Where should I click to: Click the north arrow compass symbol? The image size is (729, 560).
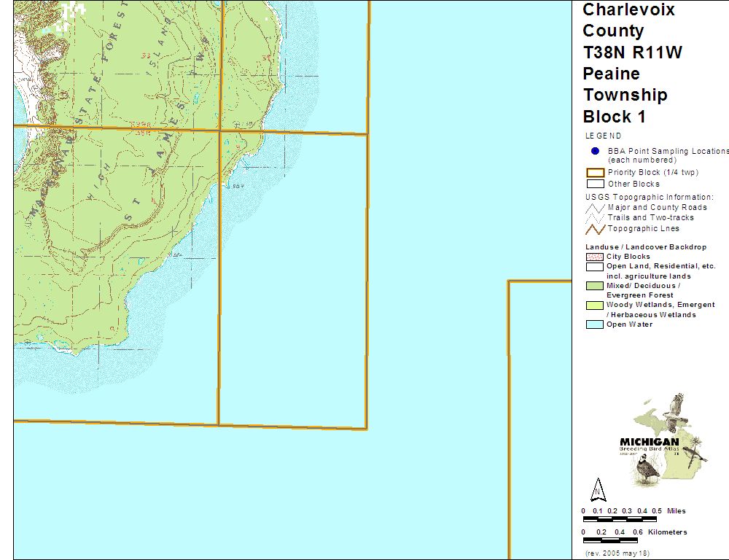(x=598, y=489)
